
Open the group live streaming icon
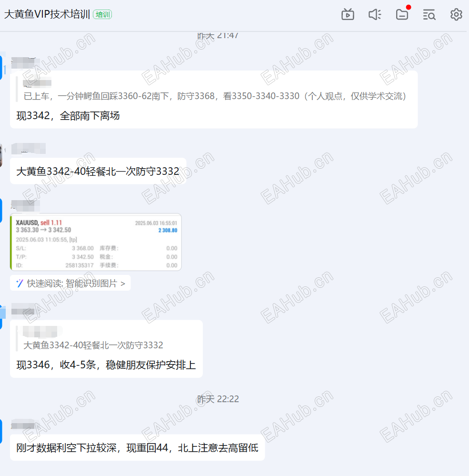[x=348, y=14]
